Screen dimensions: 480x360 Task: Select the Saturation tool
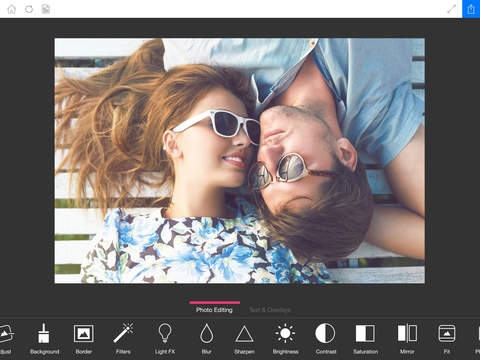(x=365, y=338)
